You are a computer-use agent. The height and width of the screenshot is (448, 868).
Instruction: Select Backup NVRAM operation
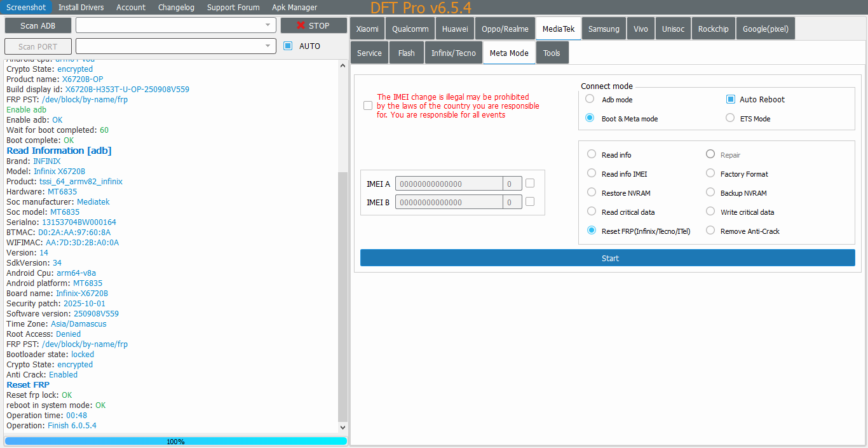710,193
